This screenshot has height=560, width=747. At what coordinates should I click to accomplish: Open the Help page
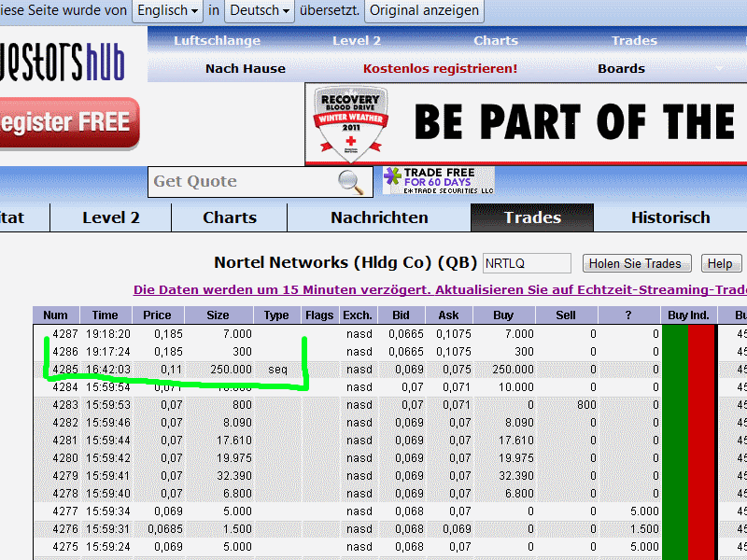[x=721, y=263]
